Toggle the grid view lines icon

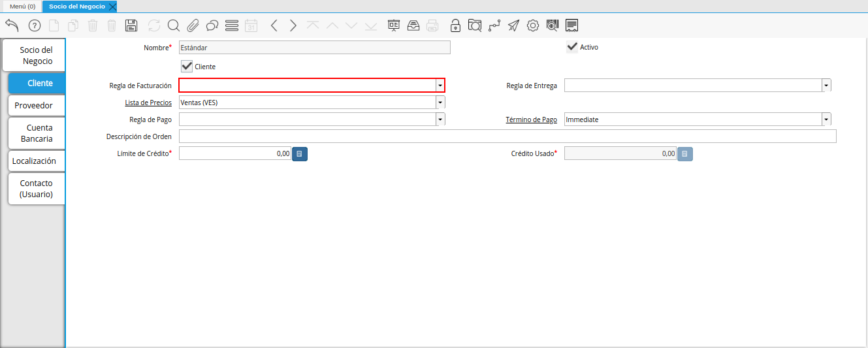click(231, 25)
